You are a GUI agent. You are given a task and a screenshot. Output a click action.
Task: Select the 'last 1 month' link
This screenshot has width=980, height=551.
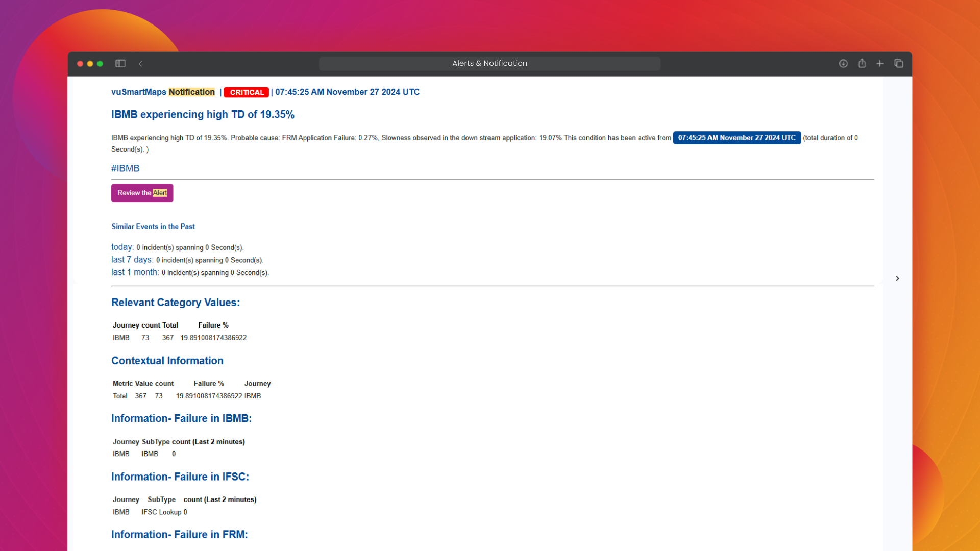tap(135, 272)
